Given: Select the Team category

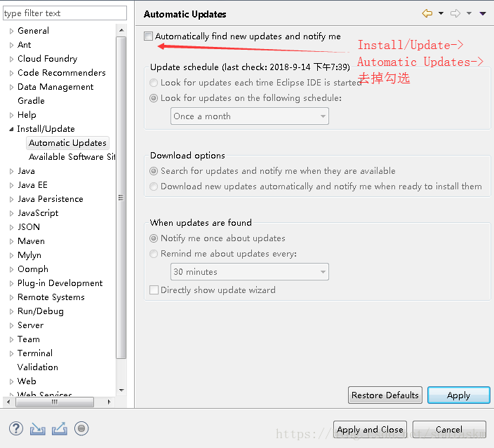Looking at the screenshot, I should [28, 339].
